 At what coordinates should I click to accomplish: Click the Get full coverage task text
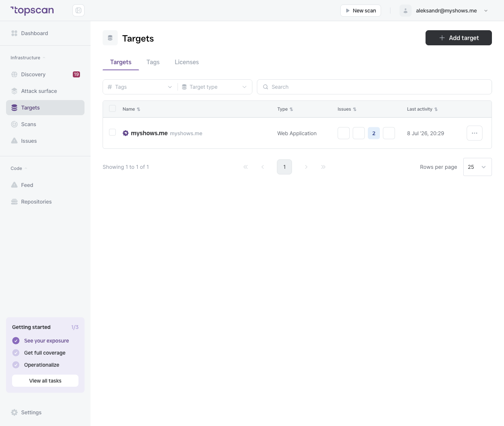tap(45, 353)
